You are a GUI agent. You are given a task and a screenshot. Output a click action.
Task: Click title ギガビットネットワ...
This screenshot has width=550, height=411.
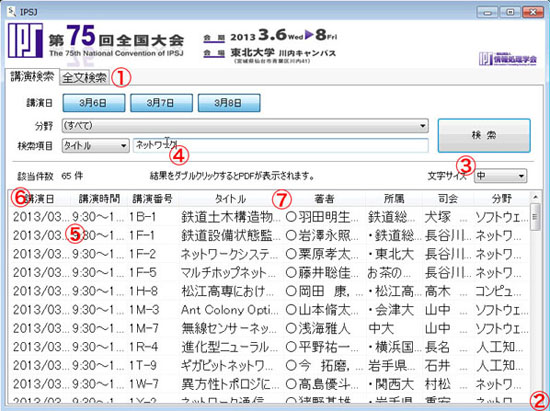(227, 366)
